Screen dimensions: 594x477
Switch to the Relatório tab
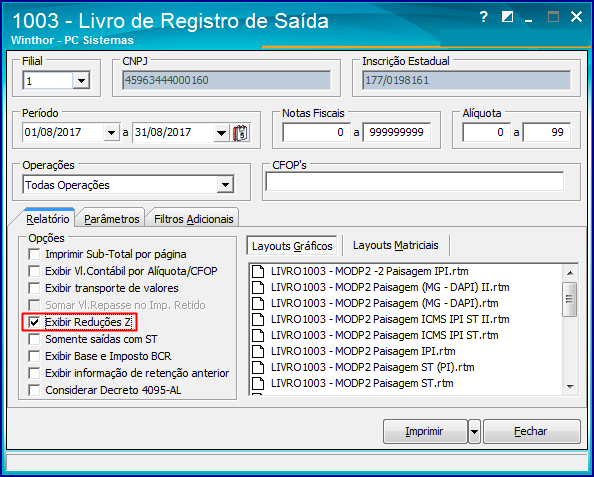48,219
